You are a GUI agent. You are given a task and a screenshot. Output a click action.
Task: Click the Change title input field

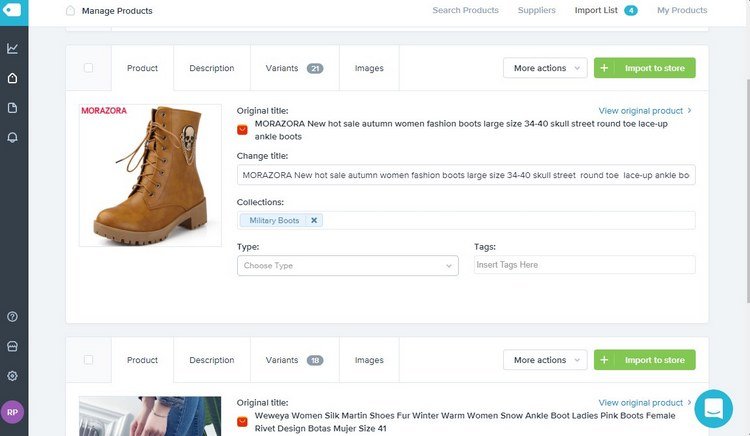click(466, 175)
